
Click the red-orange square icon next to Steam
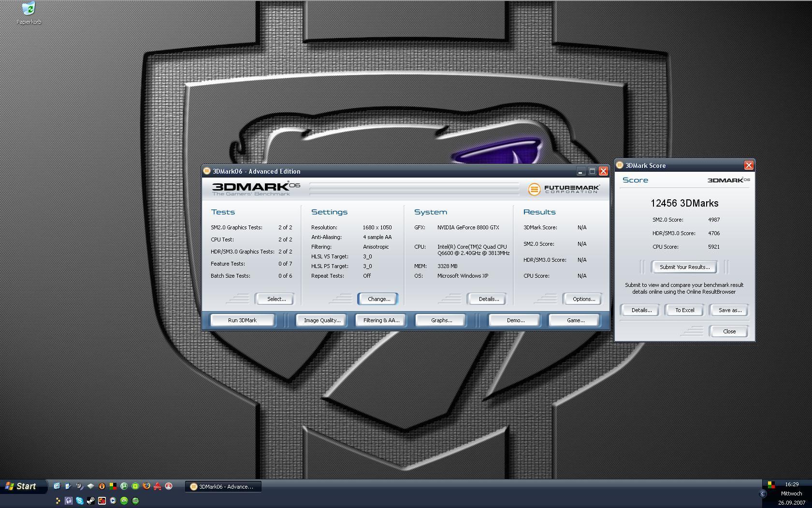pos(101,501)
